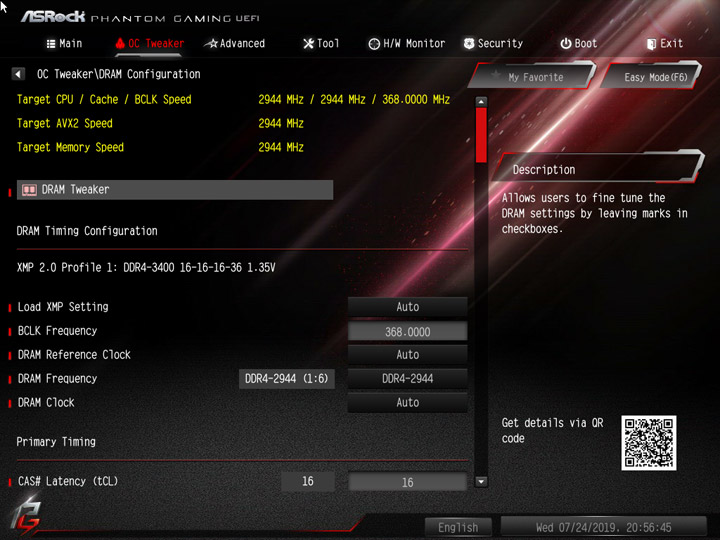Click the XMP 2.0 Profile 1 text line
This screenshot has height=540, width=720.
pos(146,267)
